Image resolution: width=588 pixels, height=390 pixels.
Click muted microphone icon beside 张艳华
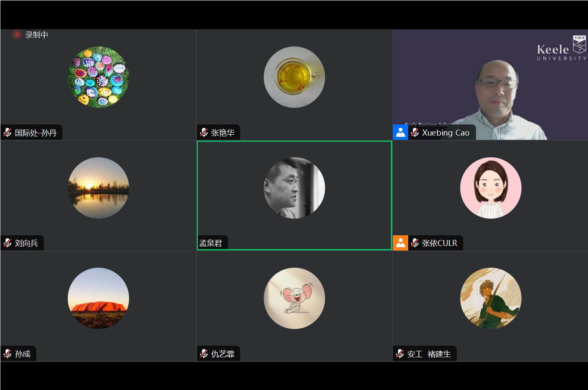pos(204,133)
